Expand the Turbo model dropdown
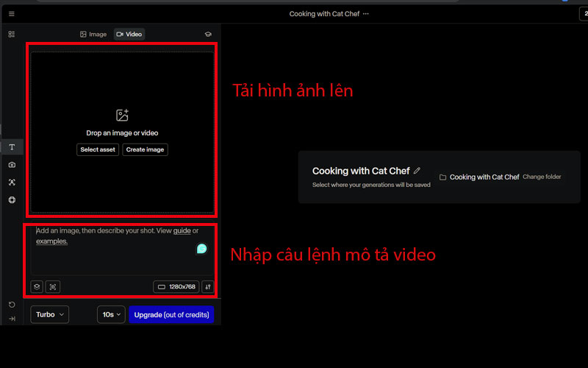This screenshot has height=368, width=588. tap(50, 314)
